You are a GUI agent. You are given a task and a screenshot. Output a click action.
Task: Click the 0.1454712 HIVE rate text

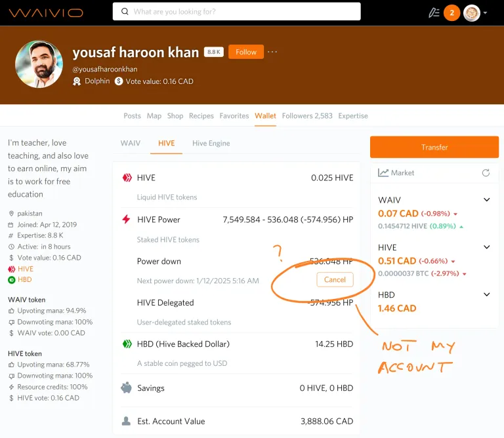coord(402,226)
